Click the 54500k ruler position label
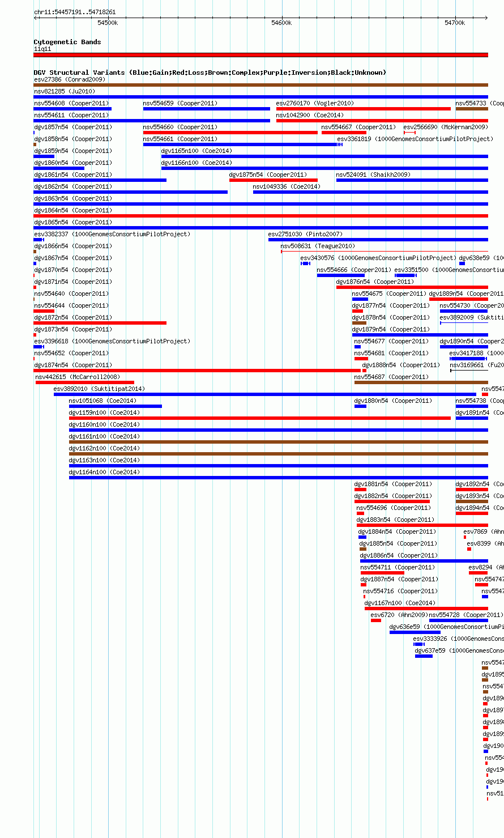Screen dimensions: 504x838 pos(108,23)
